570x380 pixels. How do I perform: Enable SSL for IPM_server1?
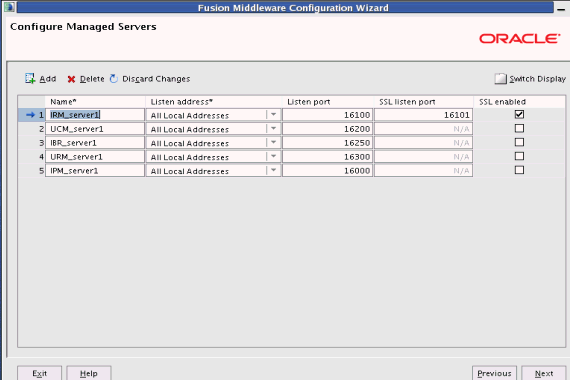519,170
